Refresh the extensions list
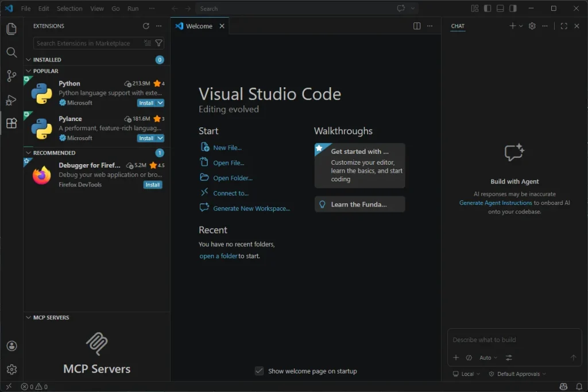The image size is (588, 392). [x=146, y=26]
